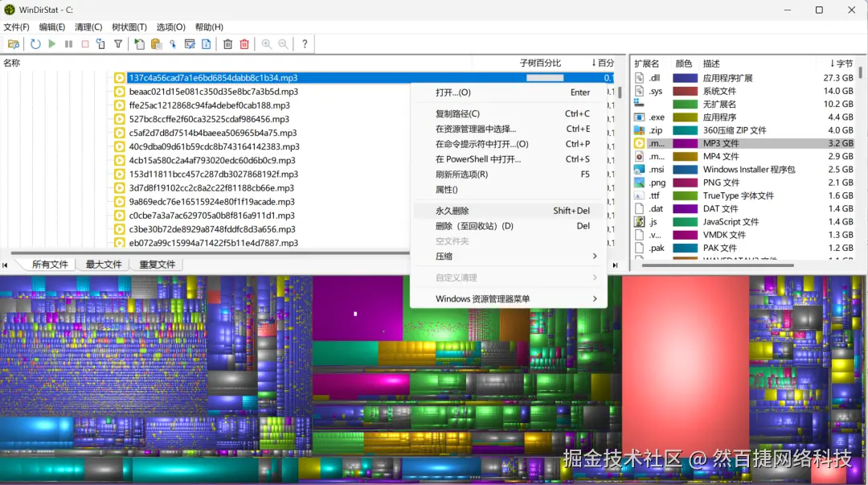
Task: Click the color swatch for Windows Installer 程序包
Action: [x=685, y=169]
